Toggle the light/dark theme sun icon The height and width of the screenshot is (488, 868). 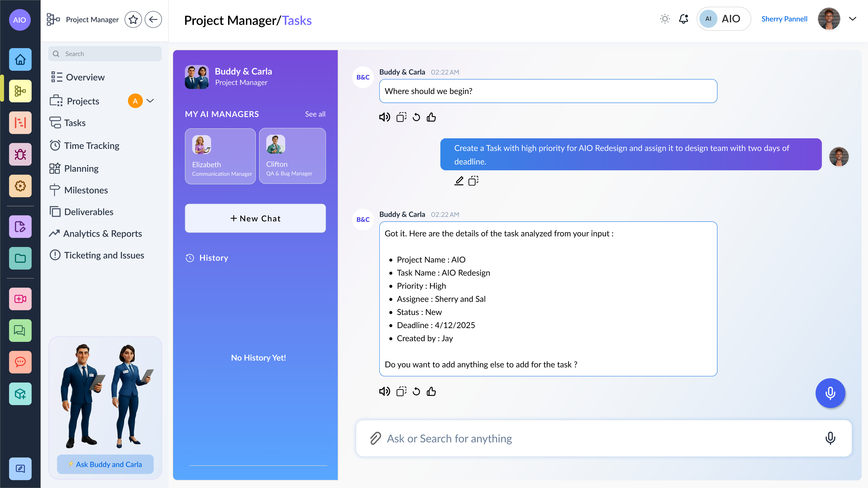[665, 19]
